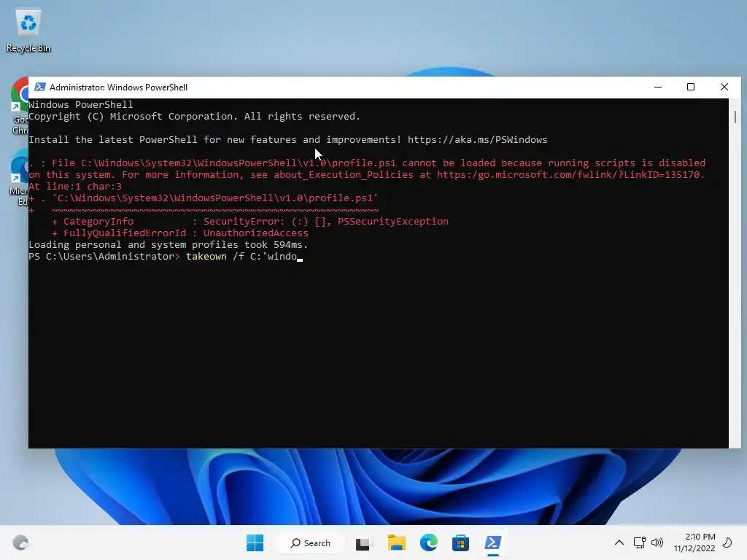The height and width of the screenshot is (560, 747).
Task: Show hidden tray icons chevron
Action: click(619, 542)
